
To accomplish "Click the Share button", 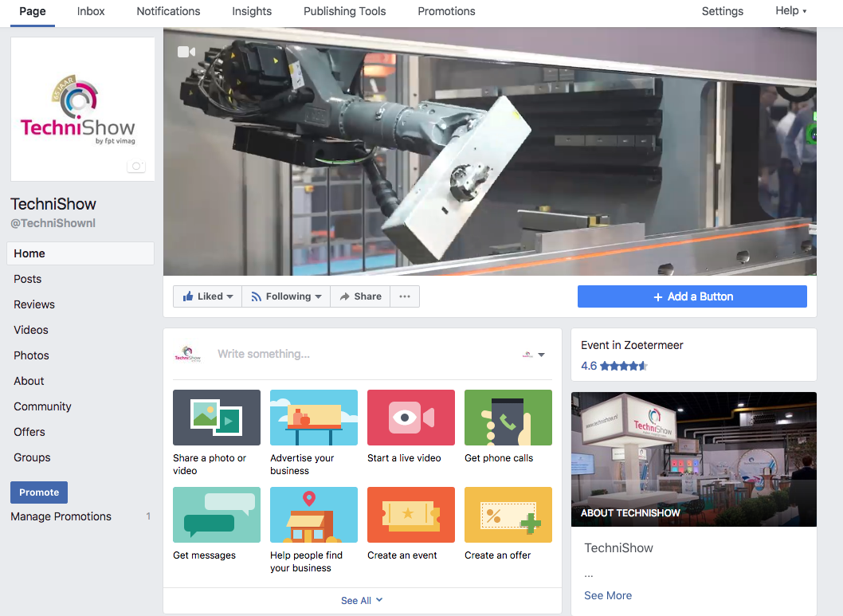I will (360, 296).
